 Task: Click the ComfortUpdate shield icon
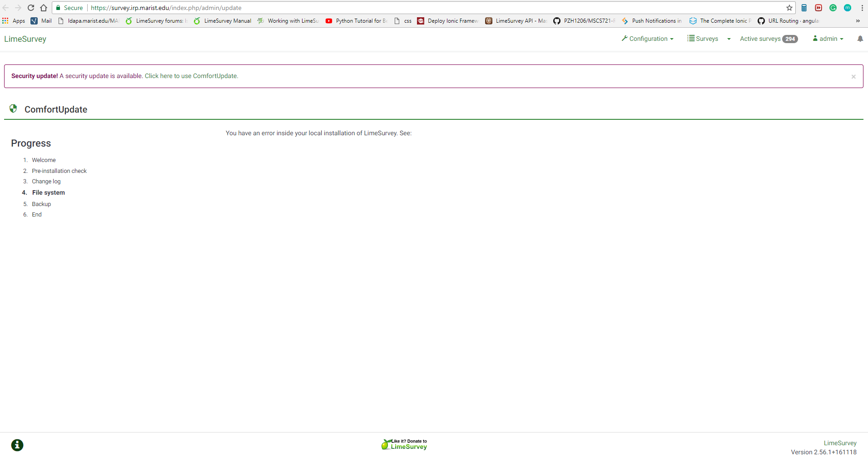tap(13, 108)
